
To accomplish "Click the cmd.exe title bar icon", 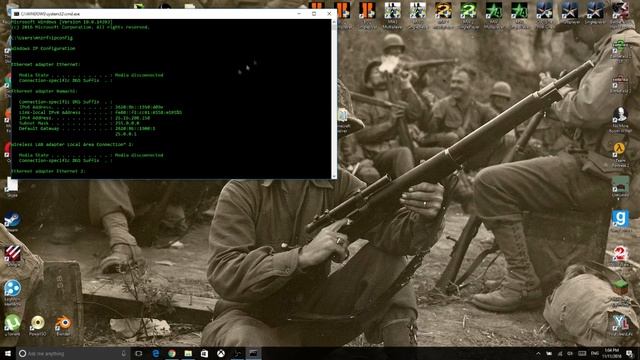I will [16, 14].
